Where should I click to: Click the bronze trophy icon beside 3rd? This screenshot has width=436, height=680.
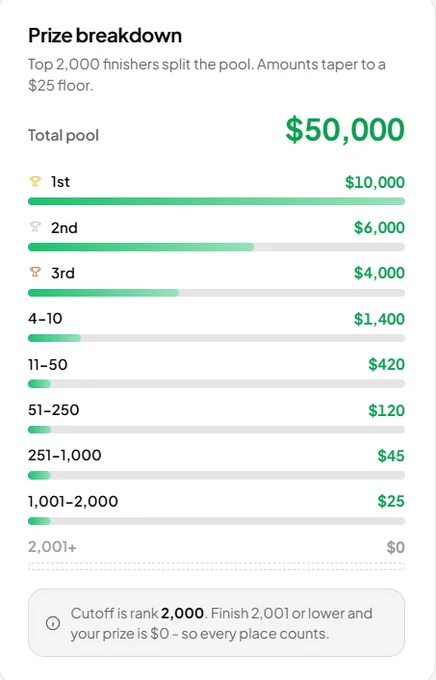(35, 272)
